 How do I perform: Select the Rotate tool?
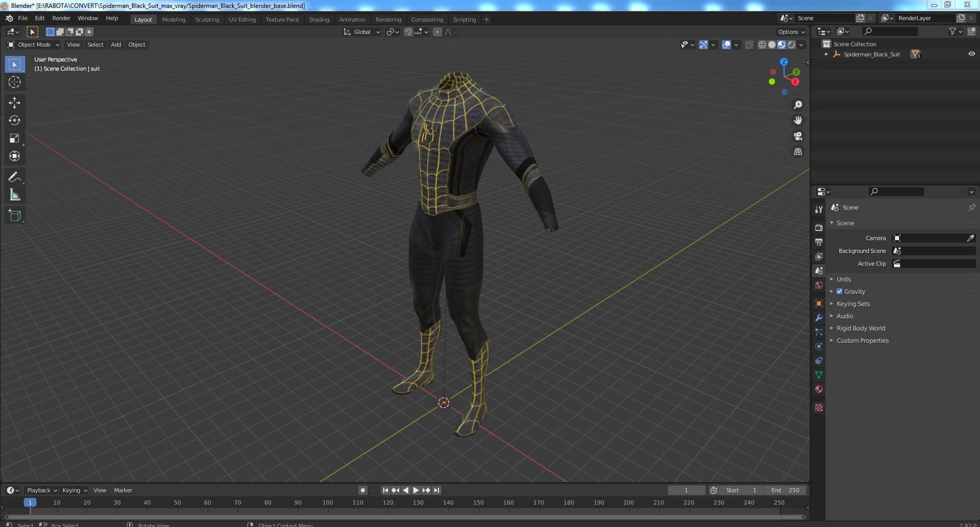click(14, 120)
